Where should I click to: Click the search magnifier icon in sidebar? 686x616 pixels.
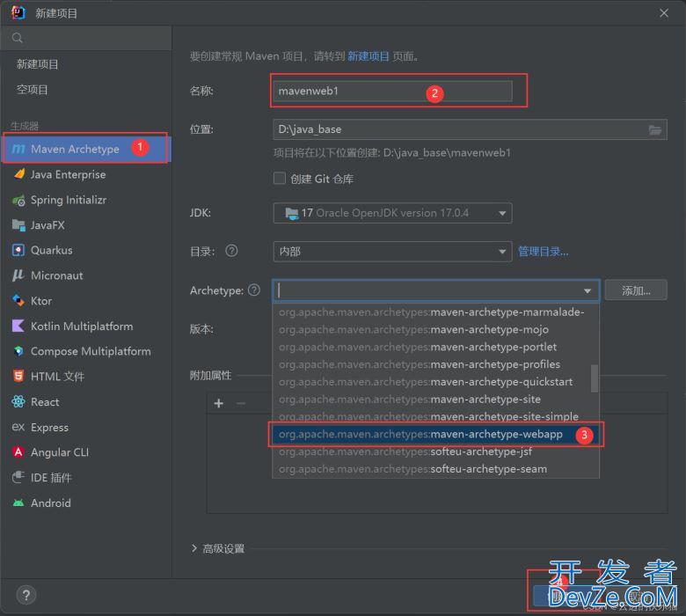click(x=18, y=38)
